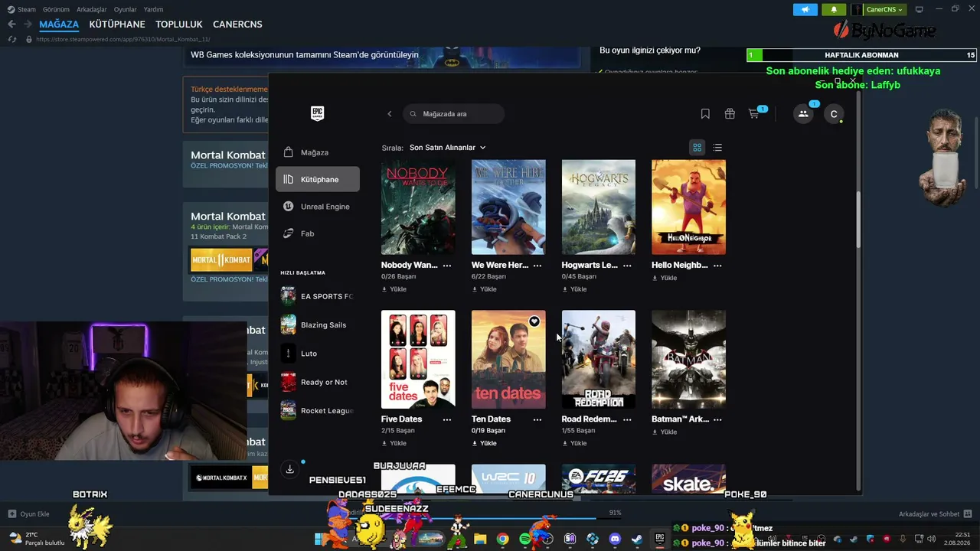Expand the Son Satın Alınanlar sort dropdown
Image resolution: width=980 pixels, height=551 pixels.
tap(447, 148)
